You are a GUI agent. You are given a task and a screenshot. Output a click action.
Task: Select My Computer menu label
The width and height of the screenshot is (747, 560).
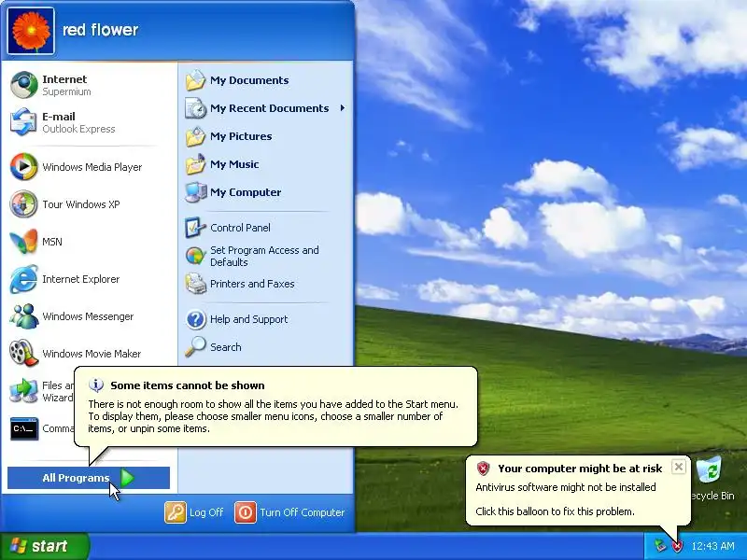[x=246, y=192]
